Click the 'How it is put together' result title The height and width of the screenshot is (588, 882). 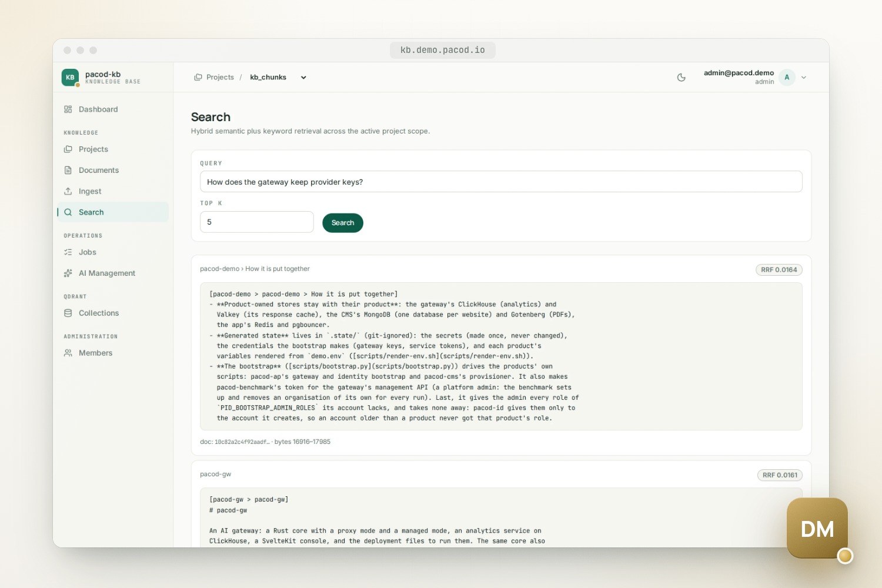tap(278, 269)
